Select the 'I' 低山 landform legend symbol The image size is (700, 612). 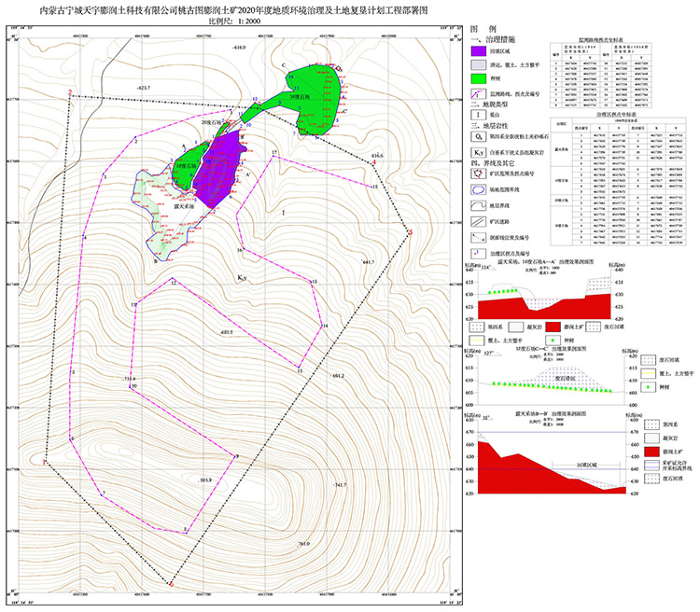[479, 115]
